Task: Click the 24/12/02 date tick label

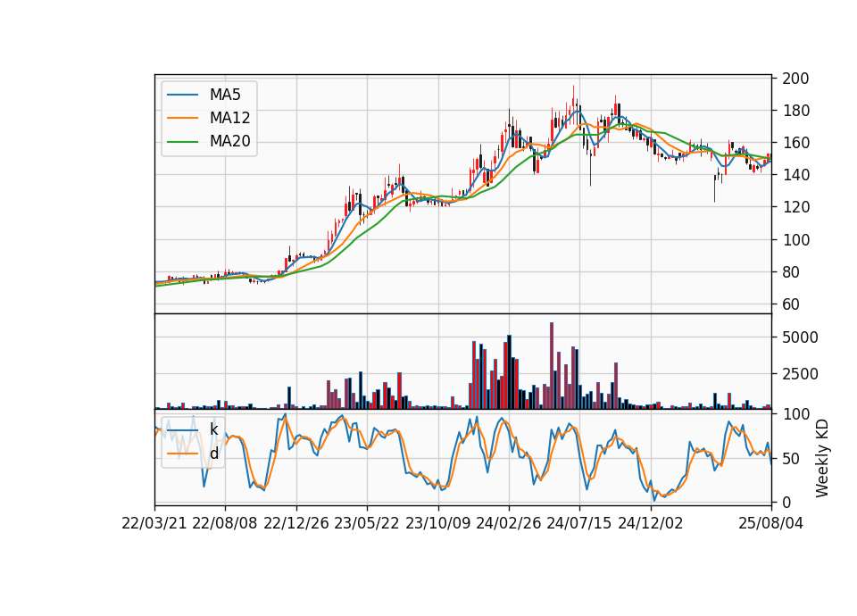Action: tap(651, 523)
